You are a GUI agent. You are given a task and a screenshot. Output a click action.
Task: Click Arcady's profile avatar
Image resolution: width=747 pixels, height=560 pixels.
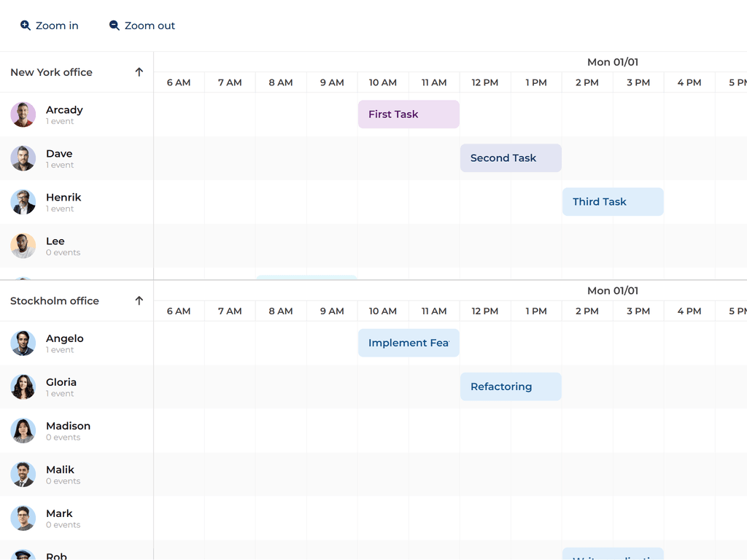pos(23,114)
